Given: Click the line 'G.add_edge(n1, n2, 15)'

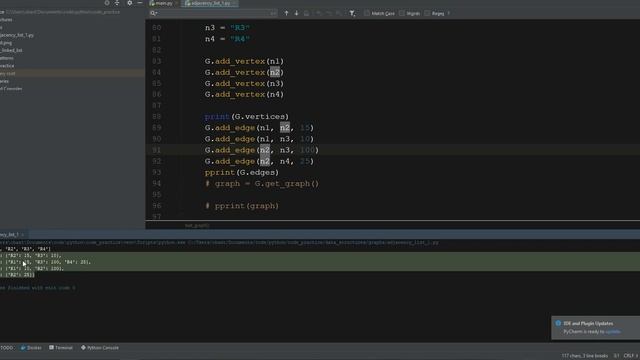Looking at the screenshot, I should pyautogui.click(x=259, y=128).
